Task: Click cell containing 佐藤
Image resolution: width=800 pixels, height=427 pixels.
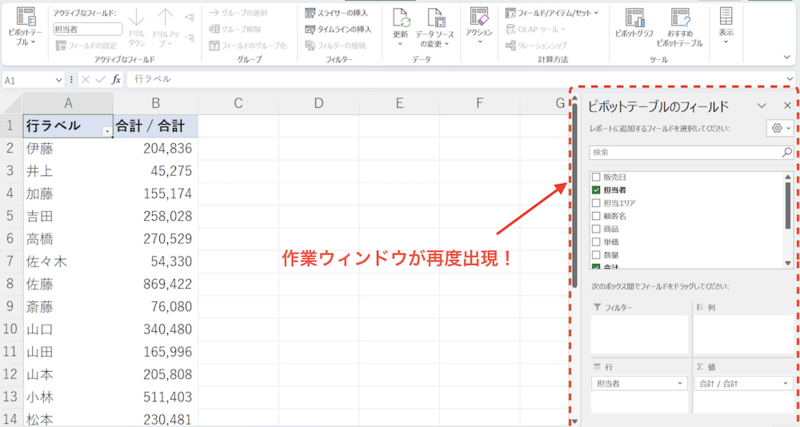Action: point(68,284)
